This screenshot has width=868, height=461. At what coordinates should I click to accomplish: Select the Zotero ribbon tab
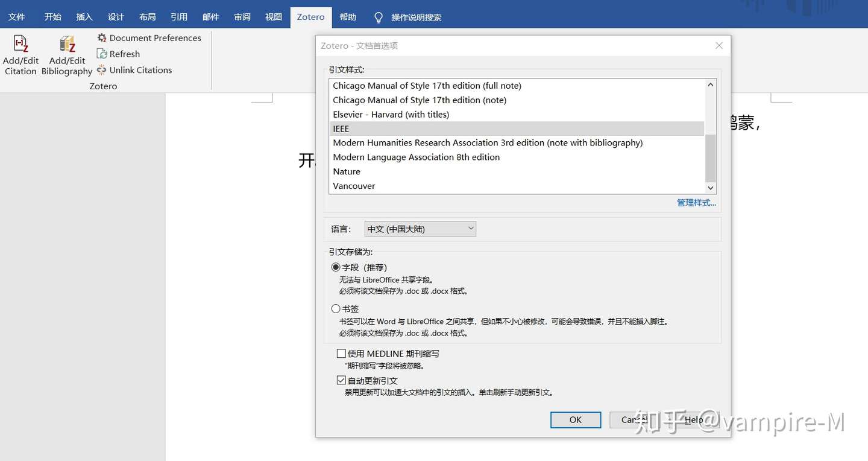point(311,17)
